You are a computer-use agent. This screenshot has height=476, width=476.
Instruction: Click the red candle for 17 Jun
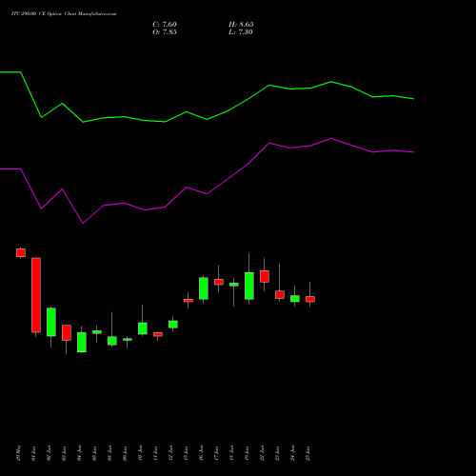pos(219,282)
